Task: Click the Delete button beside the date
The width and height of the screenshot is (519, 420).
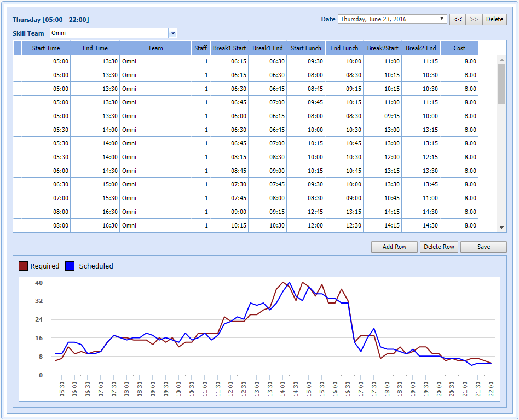Action: point(494,19)
